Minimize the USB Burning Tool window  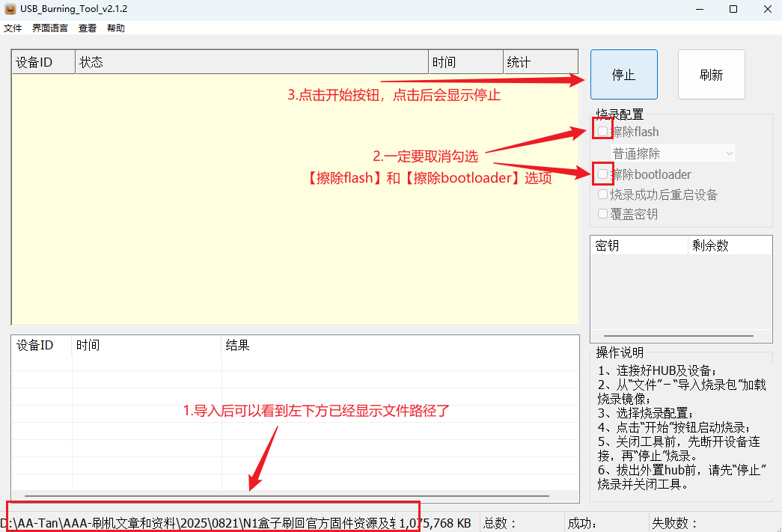coord(699,9)
